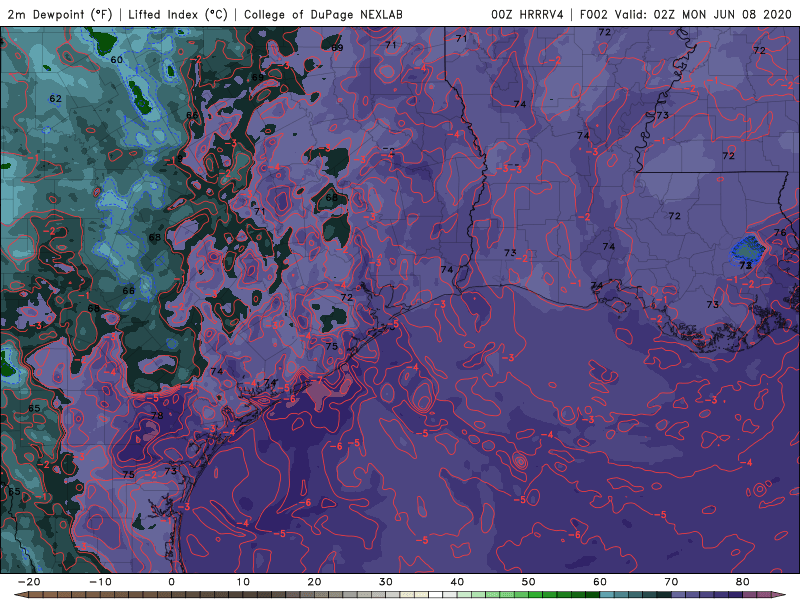This screenshot has height=600, width=800.
Task: Click the '-10' colorbar scale label
Action: [100, 582]
